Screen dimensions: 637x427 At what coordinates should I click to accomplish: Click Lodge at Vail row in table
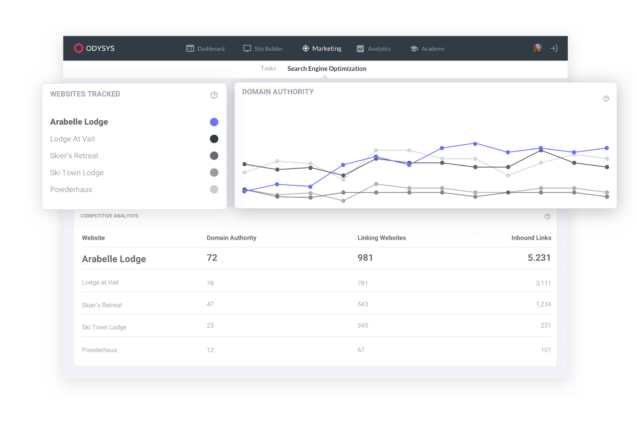[x=316, y=282]
